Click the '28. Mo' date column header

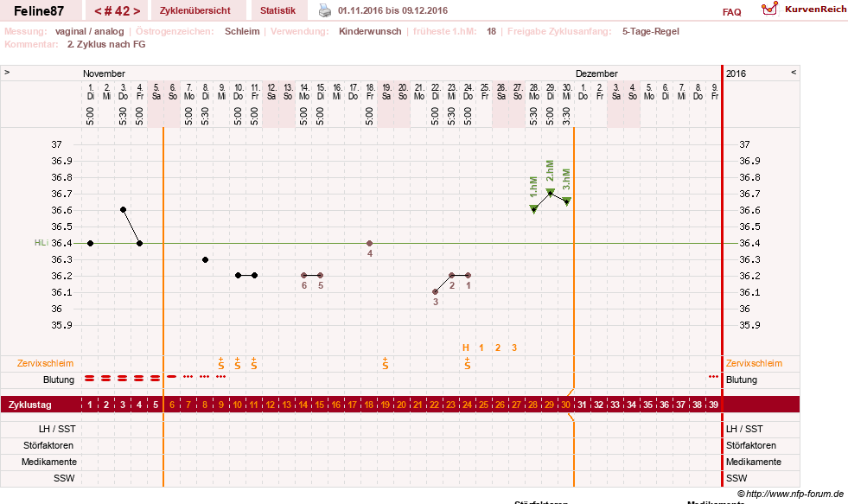tap(534, 92)
